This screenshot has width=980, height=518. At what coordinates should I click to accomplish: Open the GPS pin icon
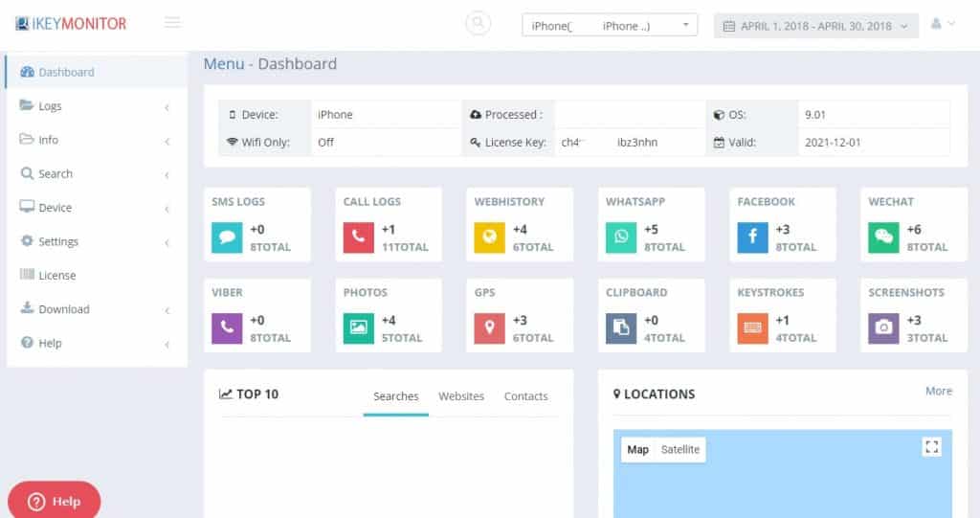(489, 328)
